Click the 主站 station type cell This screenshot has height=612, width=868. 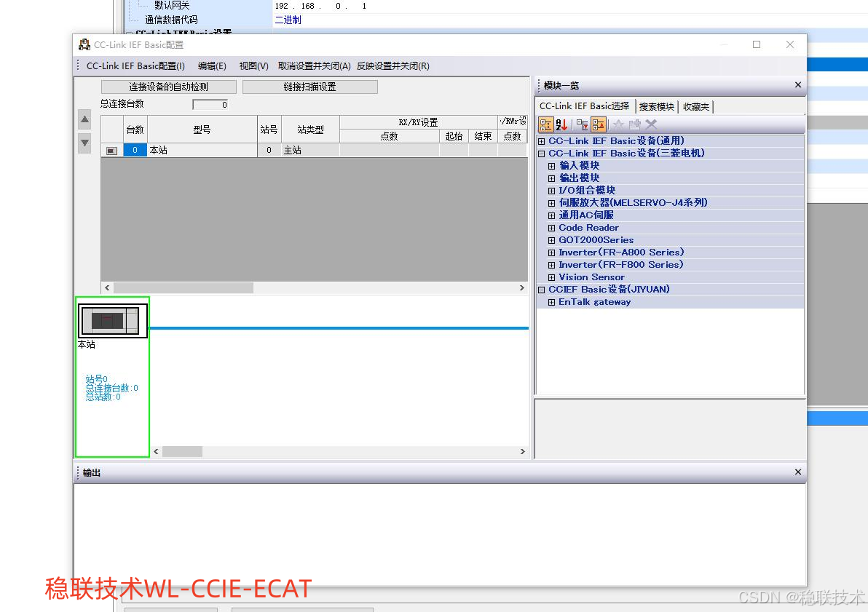pos(310,151)
